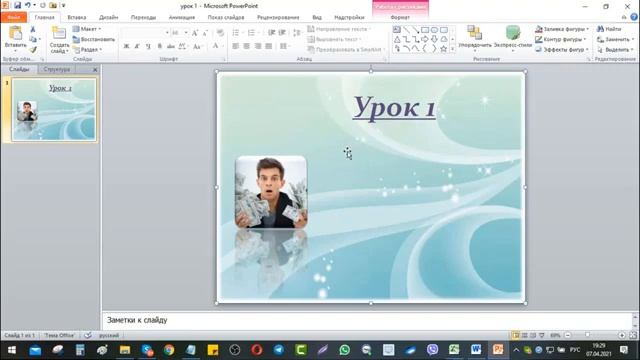Toggle strikethrough (abc) formatting
Image resolution: width=640 pixels, height=360 pixels.
[171, 46]
